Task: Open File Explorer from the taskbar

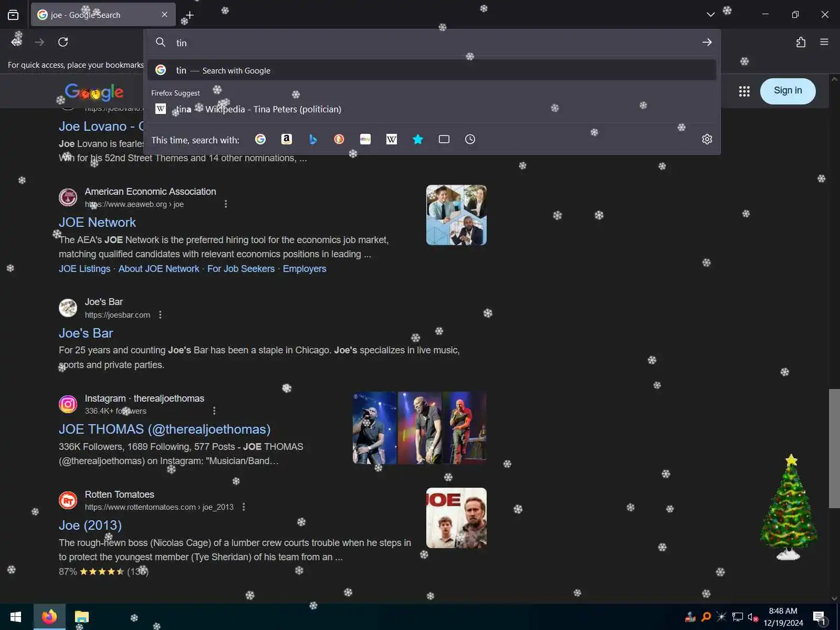Action: pos(82,617)
